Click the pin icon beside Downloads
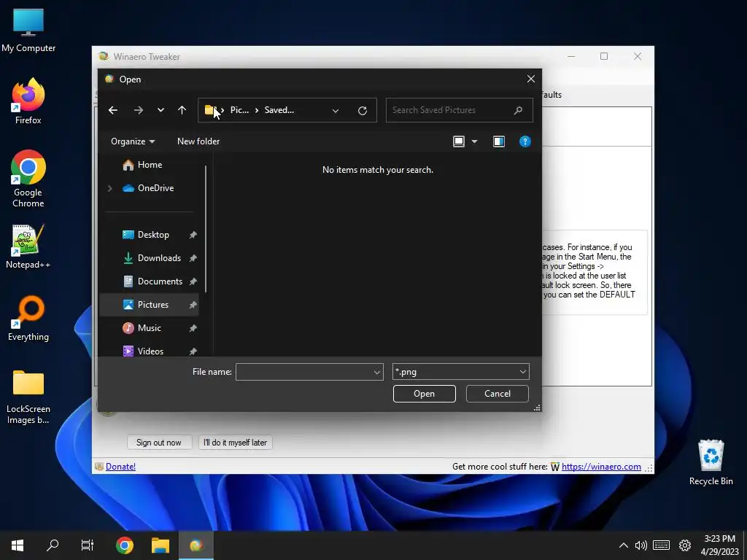This screenshot has width=747, height=560. (x=193, y=258)
